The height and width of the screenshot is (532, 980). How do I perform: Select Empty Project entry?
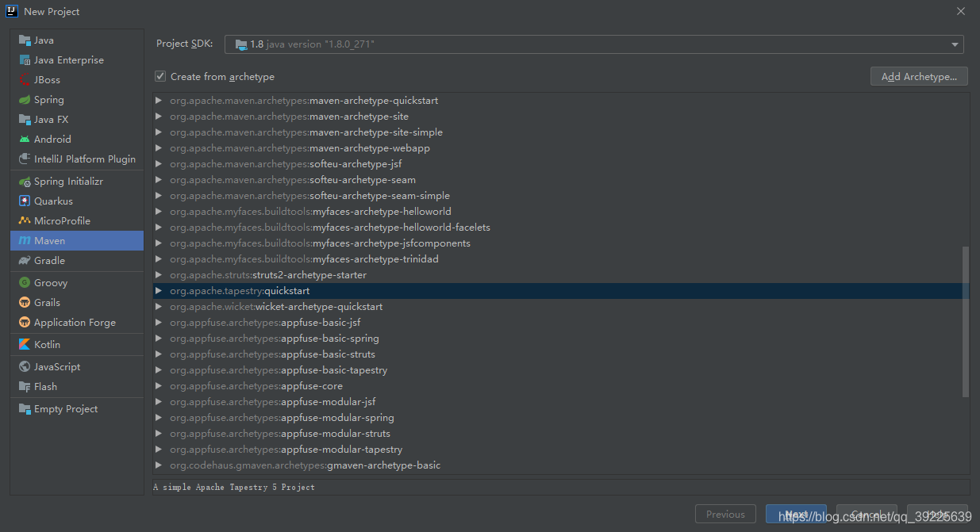click(77, 409)
